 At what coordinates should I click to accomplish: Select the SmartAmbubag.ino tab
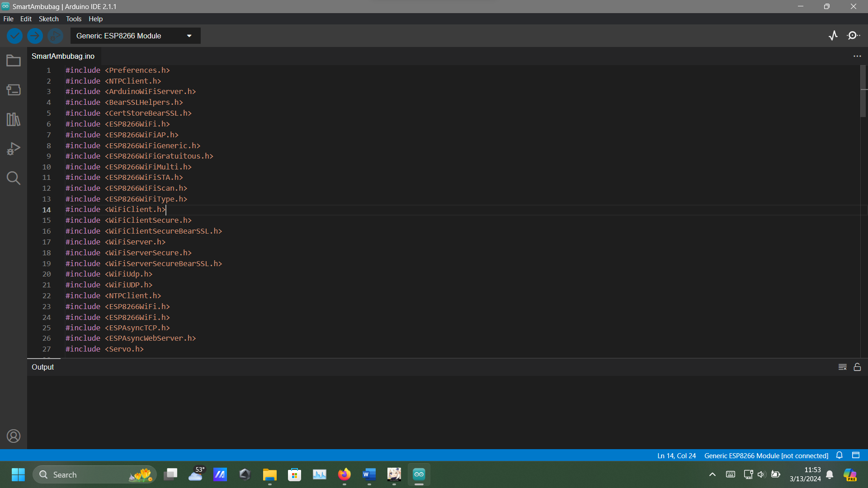[63, 56]
